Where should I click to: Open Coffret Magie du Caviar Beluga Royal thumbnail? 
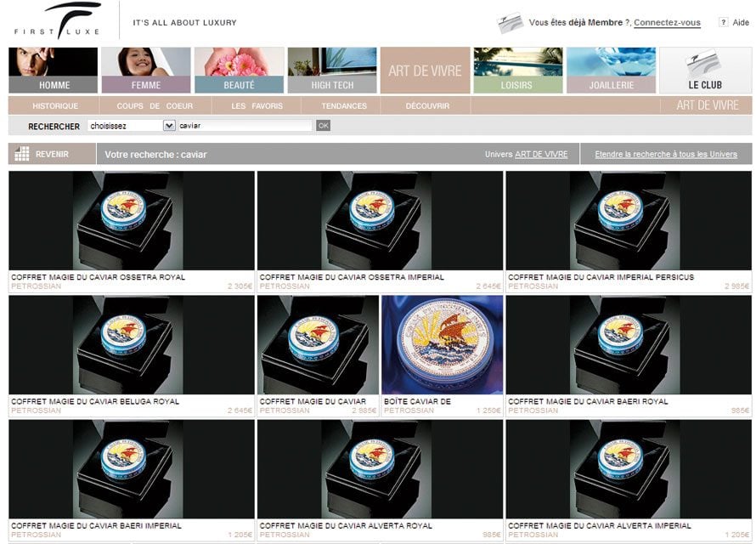(132, 344)
